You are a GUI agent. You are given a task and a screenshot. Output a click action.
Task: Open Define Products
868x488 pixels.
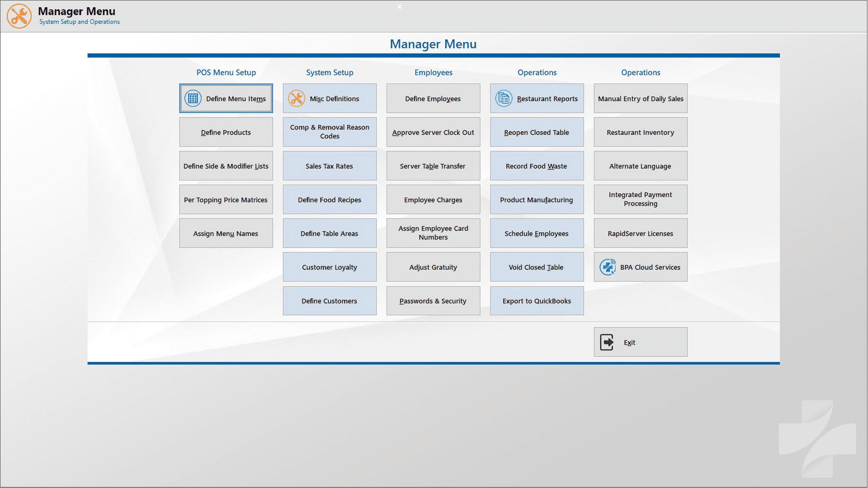[x=226, y=132]
